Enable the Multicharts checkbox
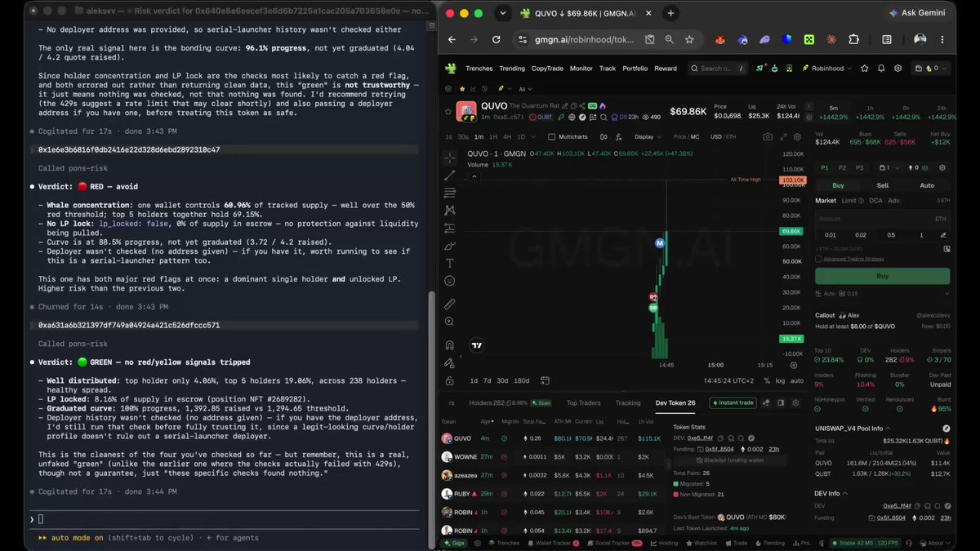This screenshot has width=980, height=551. pos(552,137)
